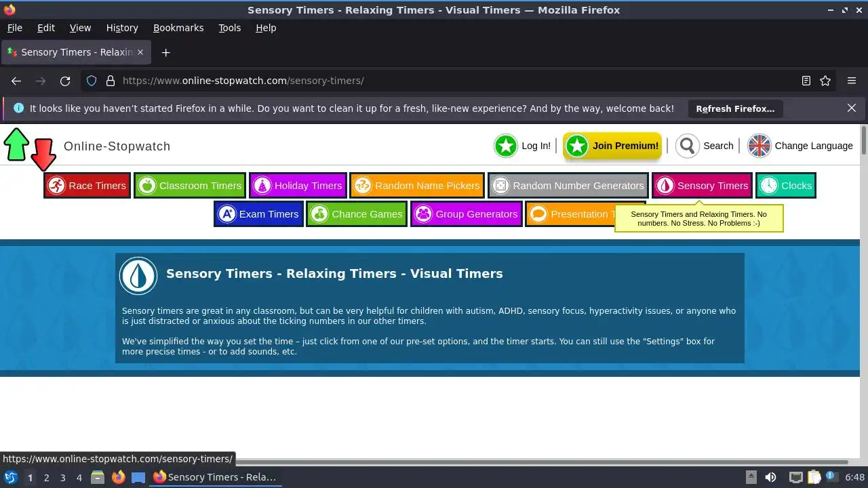Switch to workspace 2
This screenshot has height=488, width=868.
pos(46,478)
